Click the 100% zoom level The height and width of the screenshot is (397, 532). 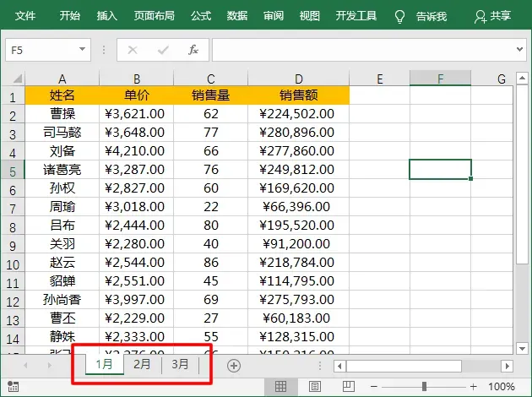tap(502, 387)
